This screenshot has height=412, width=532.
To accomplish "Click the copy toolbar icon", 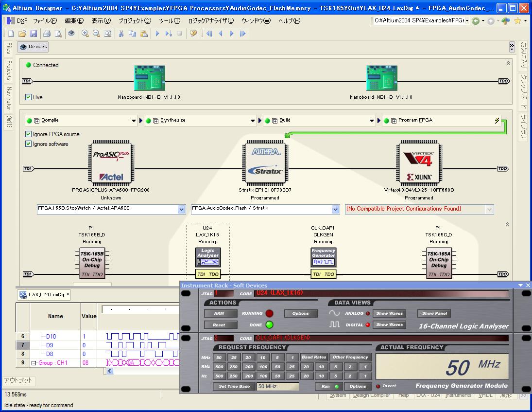I will 132,33.
